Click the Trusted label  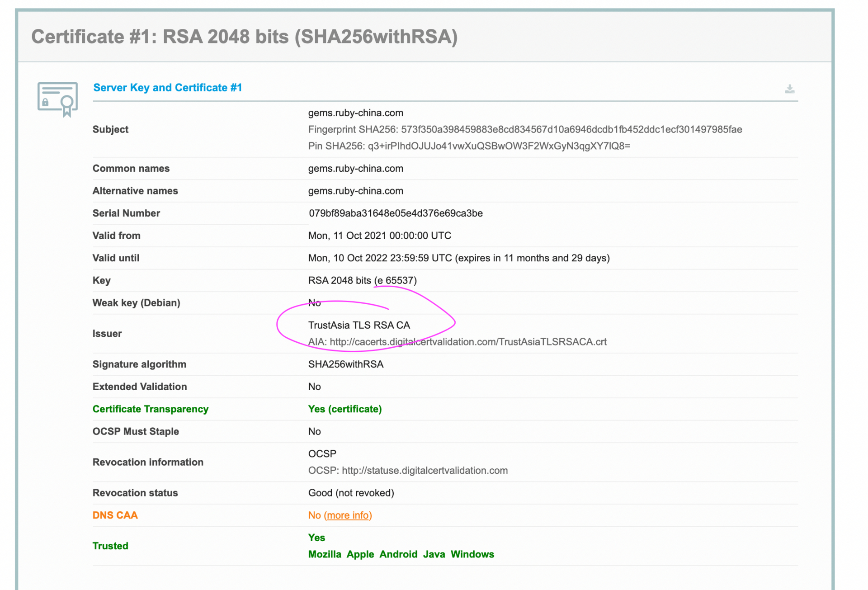[110, 546]
